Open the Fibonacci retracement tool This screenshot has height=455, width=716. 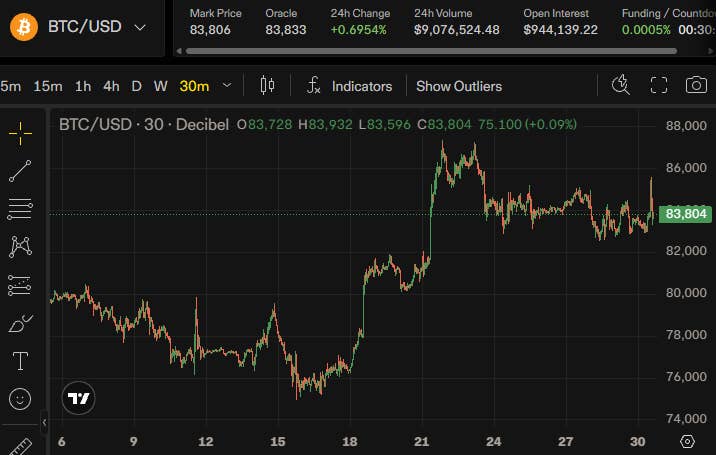(x=20, y=209)
